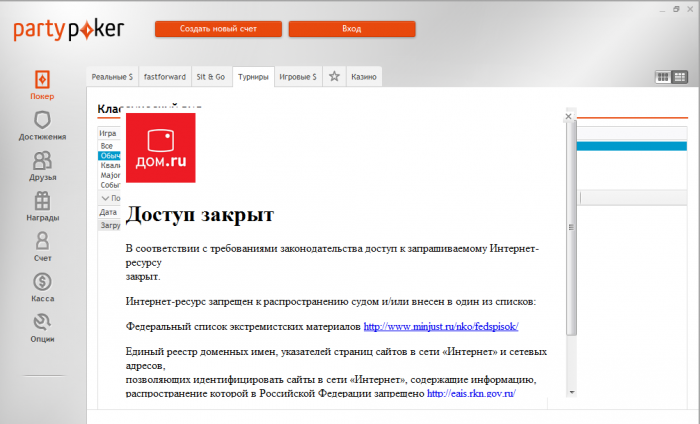The image size is (700, 424).
Task: Click the partypoker logo
Action: click(x=69, y=29)
